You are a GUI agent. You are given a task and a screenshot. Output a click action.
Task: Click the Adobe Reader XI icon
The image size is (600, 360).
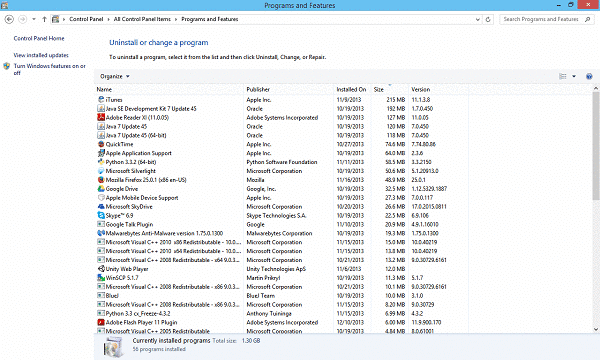pos(101,117)
